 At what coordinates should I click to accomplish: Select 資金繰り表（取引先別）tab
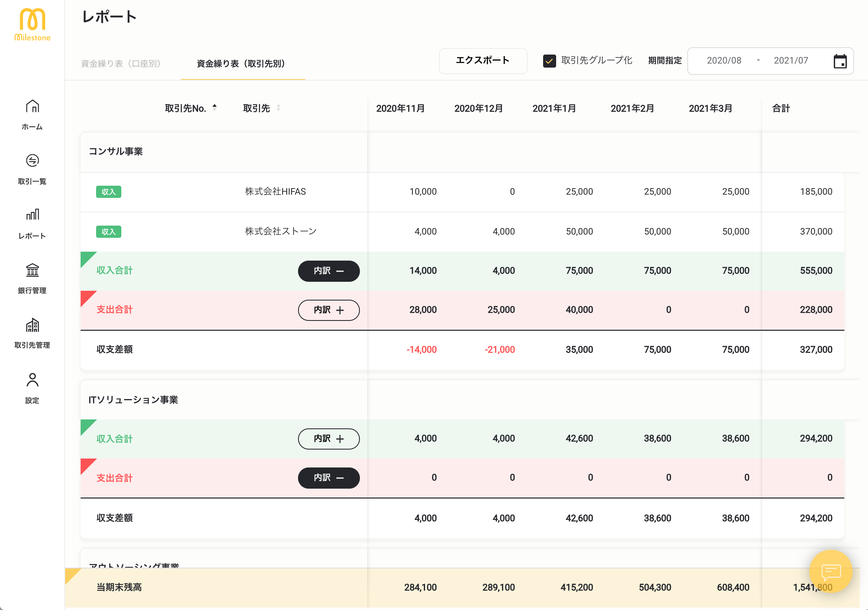coord(242,64)
